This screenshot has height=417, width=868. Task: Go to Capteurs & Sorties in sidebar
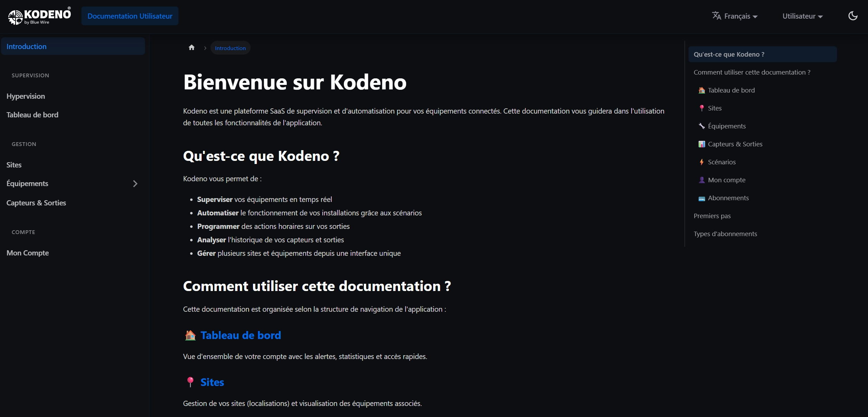point(36,203)
